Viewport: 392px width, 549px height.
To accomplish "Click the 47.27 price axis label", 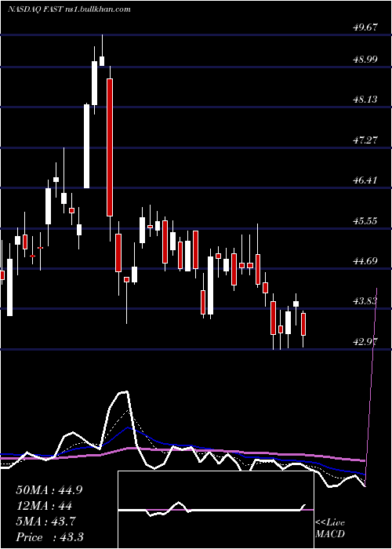I will point(366,140).
